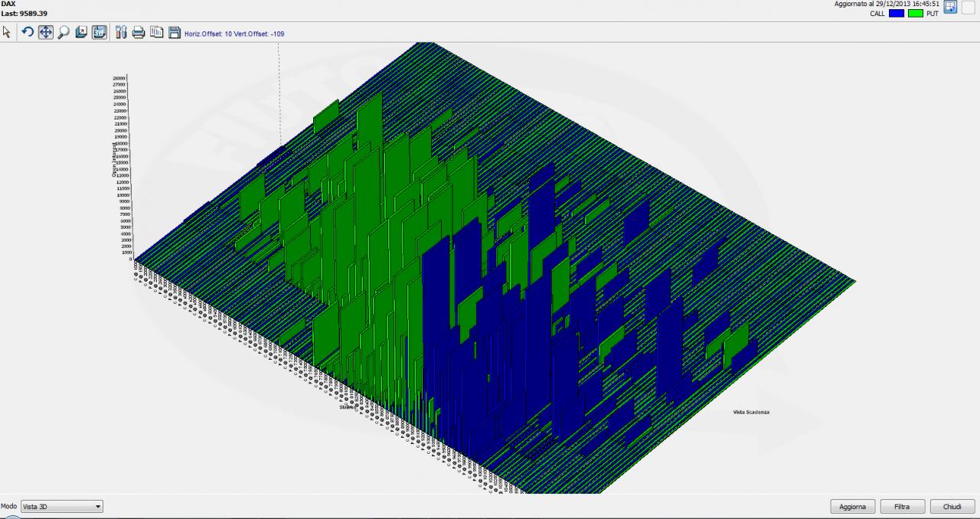Click the Vista Scadenza axis label
Viewport: 980px width, 519px height.
(x=751, y=412)
